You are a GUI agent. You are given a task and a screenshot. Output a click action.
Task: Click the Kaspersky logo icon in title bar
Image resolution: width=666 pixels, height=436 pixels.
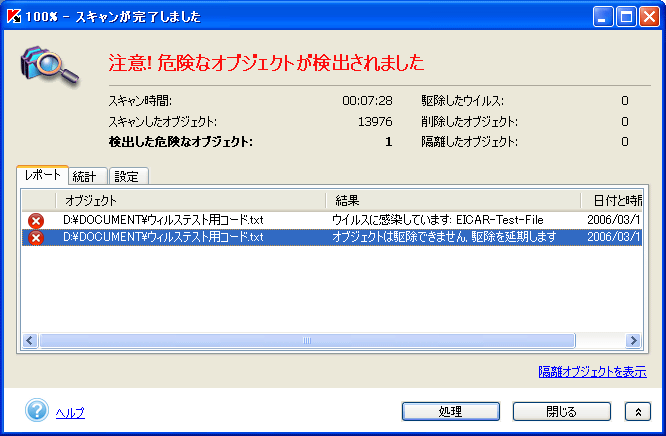pos(14,17)
